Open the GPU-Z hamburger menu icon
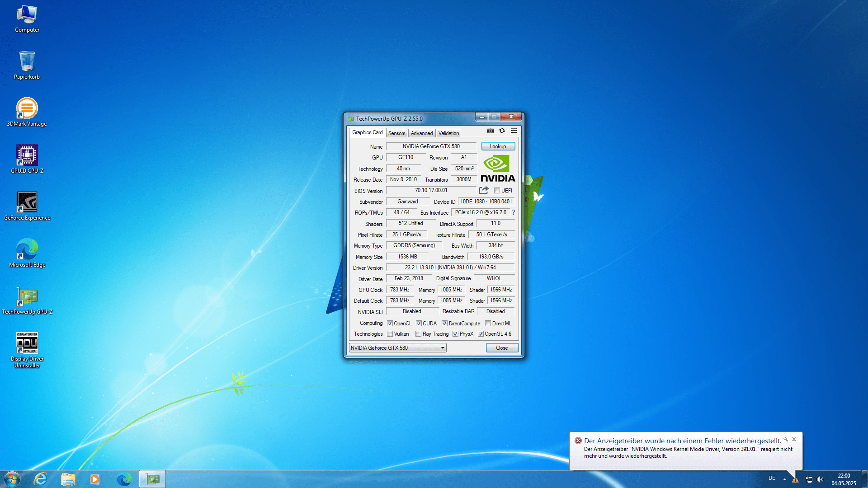The height and width of the screenshot is (488, 868). (x=514, y=131)
